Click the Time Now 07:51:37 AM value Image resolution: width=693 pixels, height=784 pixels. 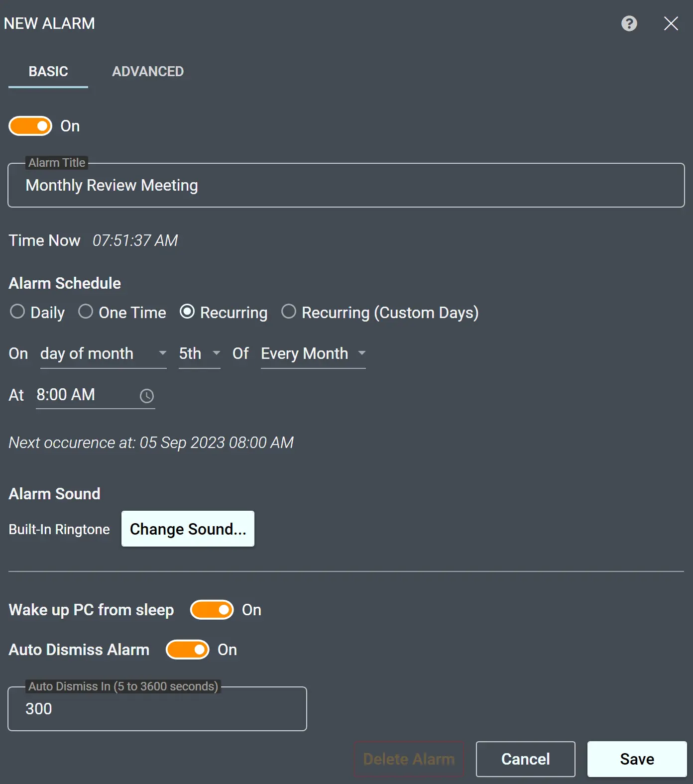(x=135, y=240)
